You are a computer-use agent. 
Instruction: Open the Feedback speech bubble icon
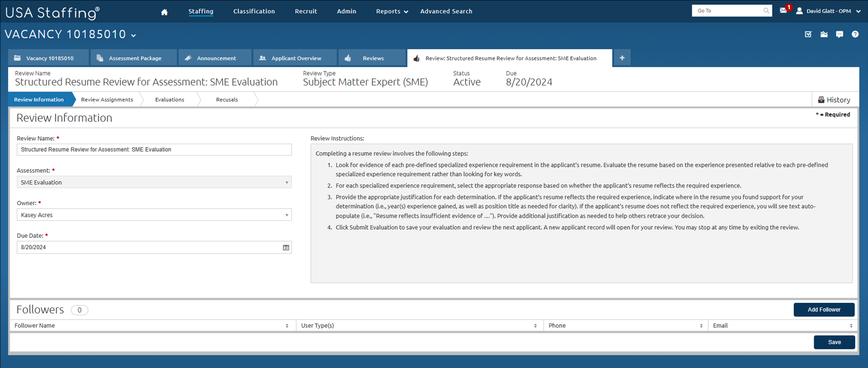pyautogui.click(x=840, y=34)
